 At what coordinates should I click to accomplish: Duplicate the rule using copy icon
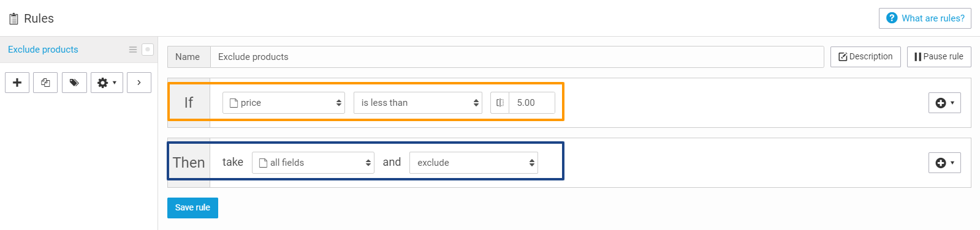(x=45, y=83)
